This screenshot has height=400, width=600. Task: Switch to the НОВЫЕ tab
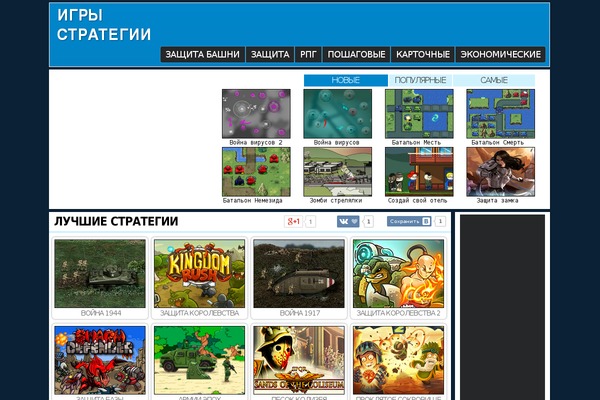tap(346, 80)
